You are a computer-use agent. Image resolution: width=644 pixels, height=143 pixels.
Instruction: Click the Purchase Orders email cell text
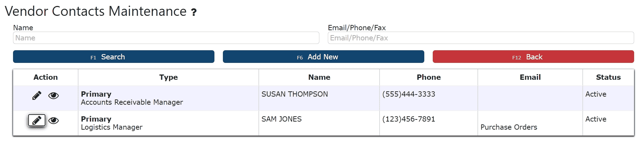coord(509,127)
